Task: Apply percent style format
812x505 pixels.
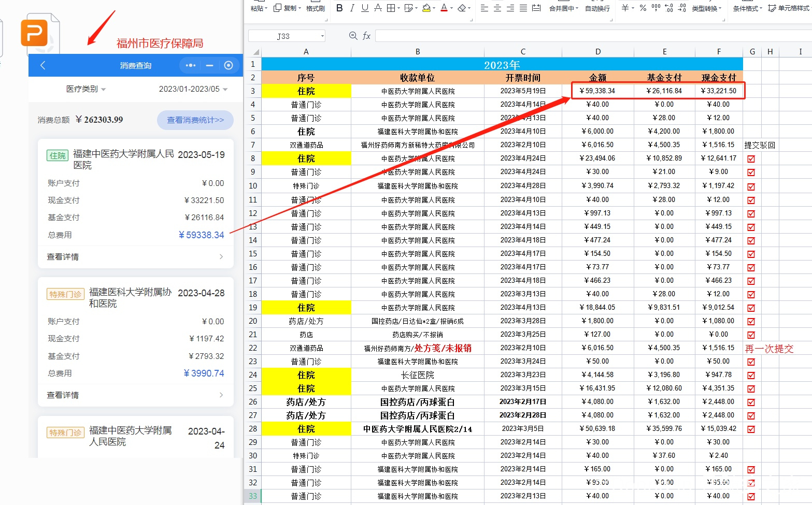Action: (x=643, y=8)
